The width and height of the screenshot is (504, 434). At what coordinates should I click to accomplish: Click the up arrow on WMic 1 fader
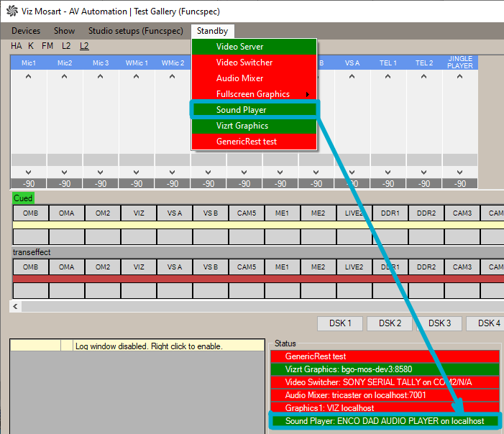(x=137, y=78)
